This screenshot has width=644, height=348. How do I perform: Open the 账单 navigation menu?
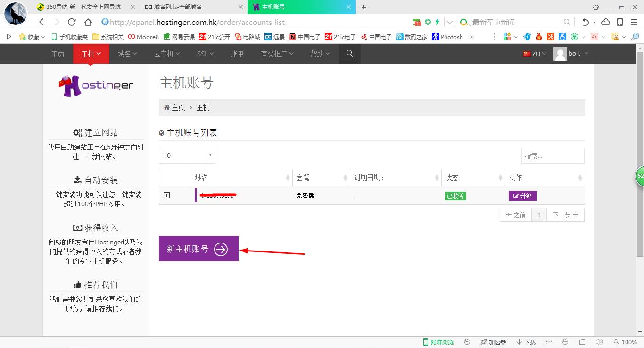point(237,54)
